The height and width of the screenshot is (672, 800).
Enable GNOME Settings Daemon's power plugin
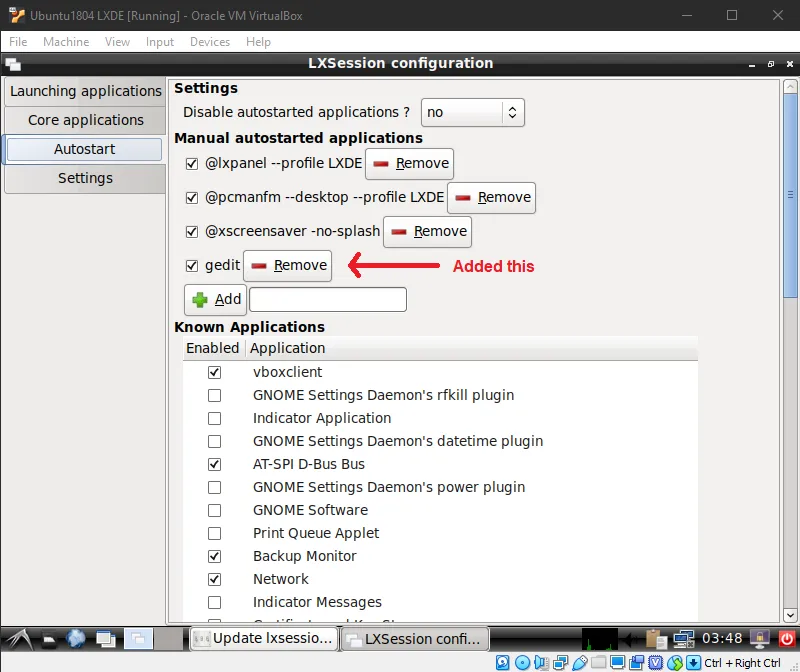[x=214, y=487]
